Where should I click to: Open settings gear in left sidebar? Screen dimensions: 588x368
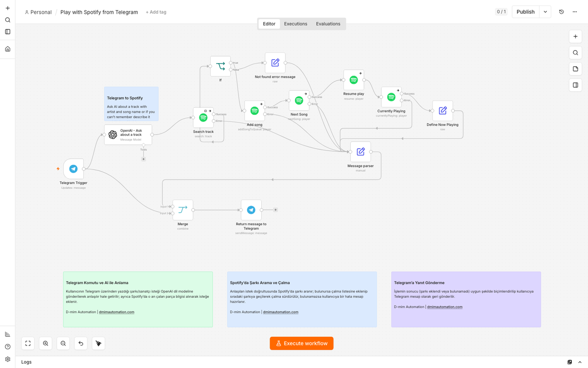tap(7, 359)
